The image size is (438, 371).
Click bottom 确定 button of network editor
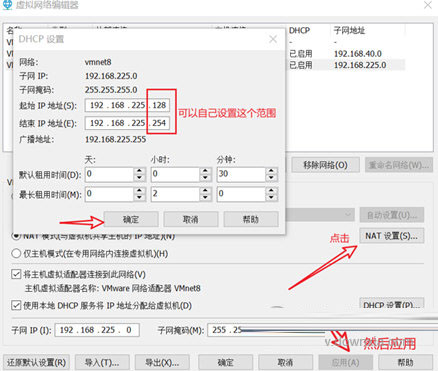(226, 362)
